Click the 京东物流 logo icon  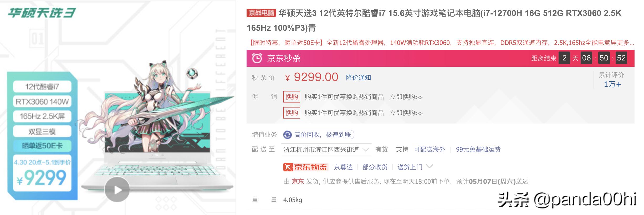point(288,167)
